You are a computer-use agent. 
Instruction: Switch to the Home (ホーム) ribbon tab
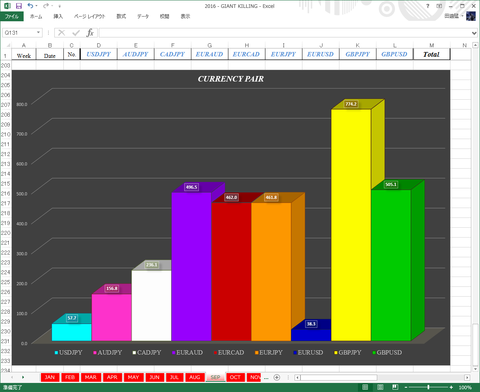36,16
